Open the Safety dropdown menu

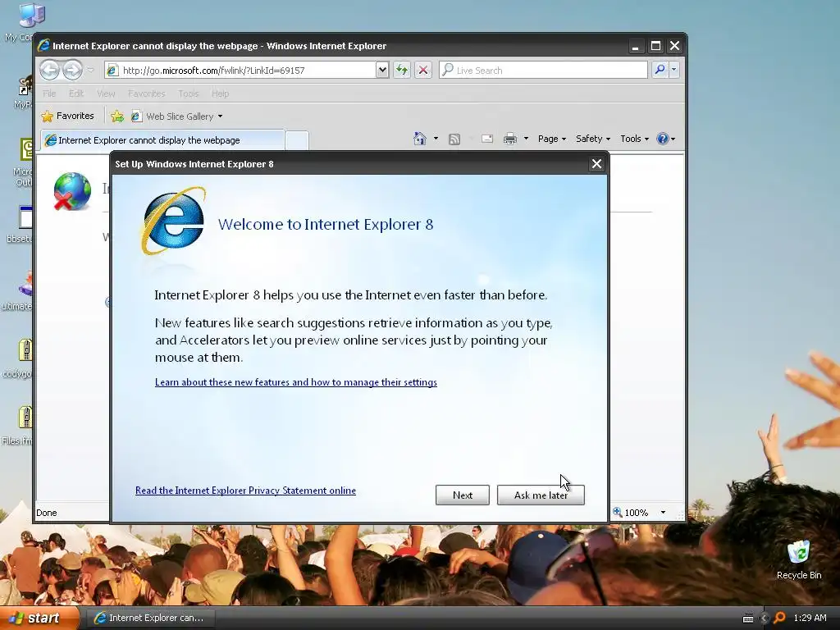(x=592, y=139)
